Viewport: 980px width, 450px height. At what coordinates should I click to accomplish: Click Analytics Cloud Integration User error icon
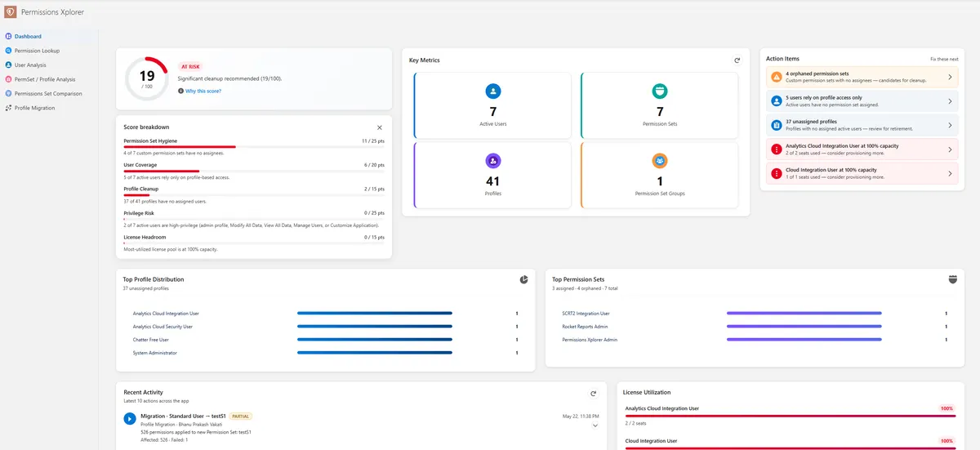tap(777, 149)
